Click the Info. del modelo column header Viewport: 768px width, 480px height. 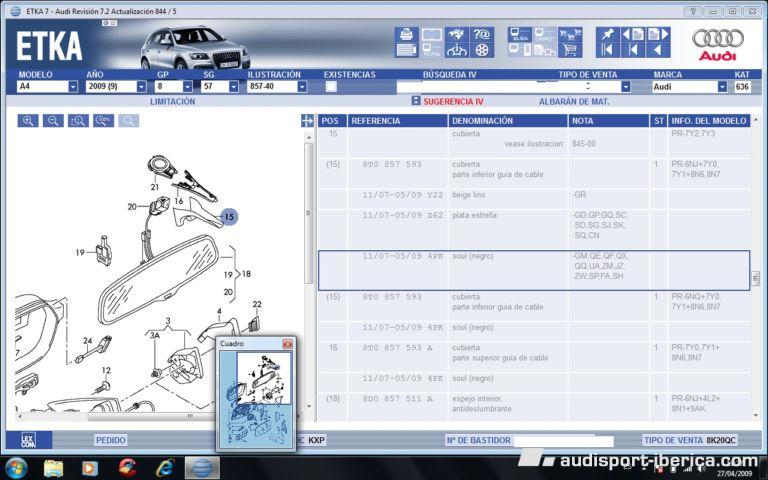point(709,121)
